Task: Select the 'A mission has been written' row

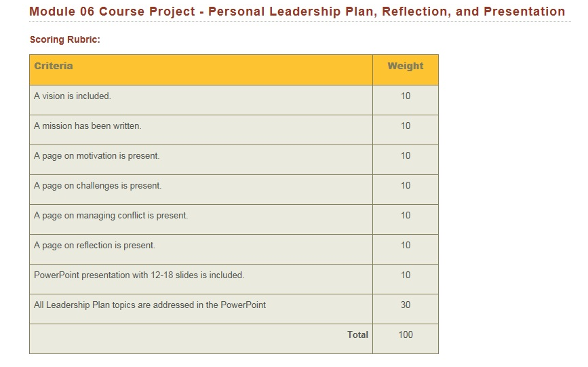Action: 234,130
